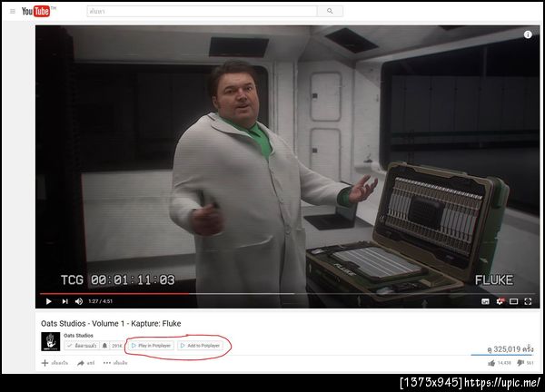Play the paused video
This screenshot has width=545, height=392.
click(49, 301)
